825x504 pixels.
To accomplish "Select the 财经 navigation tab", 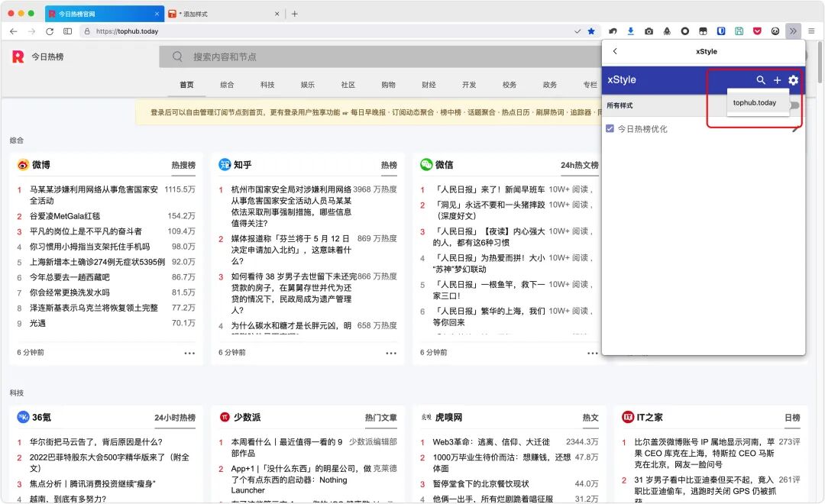I will tap(429, 85).
